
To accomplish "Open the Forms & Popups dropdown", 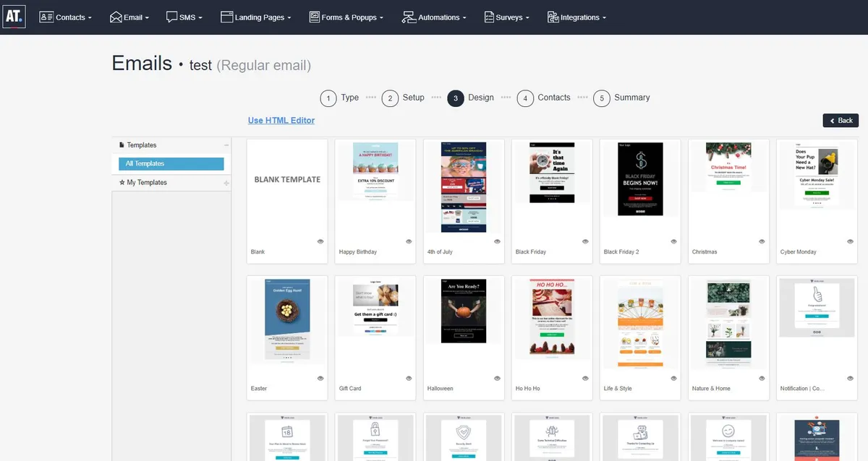I will point(346,17).
